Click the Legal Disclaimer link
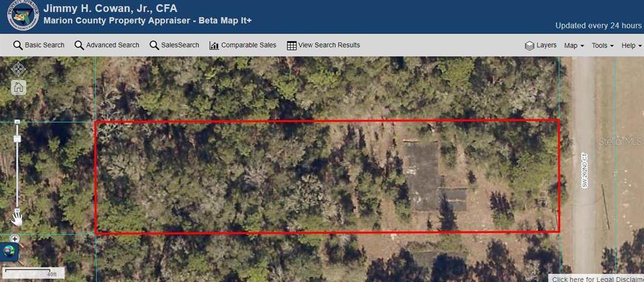Viewport: 644px width, 282px height. tap(597, 279)
